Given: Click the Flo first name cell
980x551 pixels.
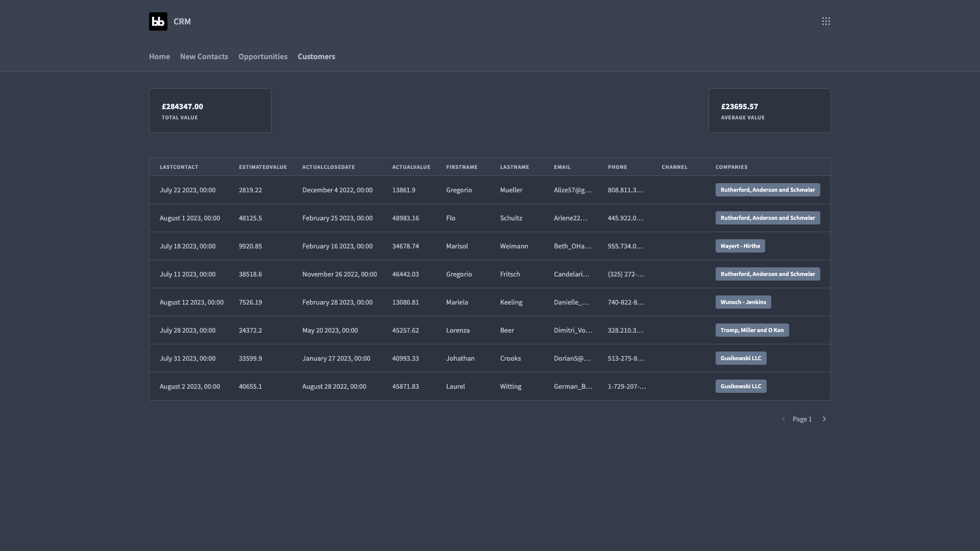Looking at the screenshot, I should coord(451,218).
